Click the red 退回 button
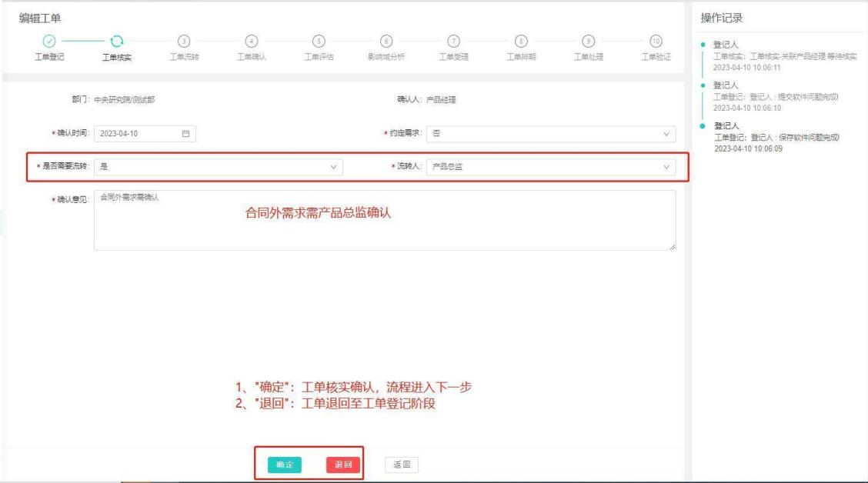Viewport: 868px width, 483px height. 342,465
